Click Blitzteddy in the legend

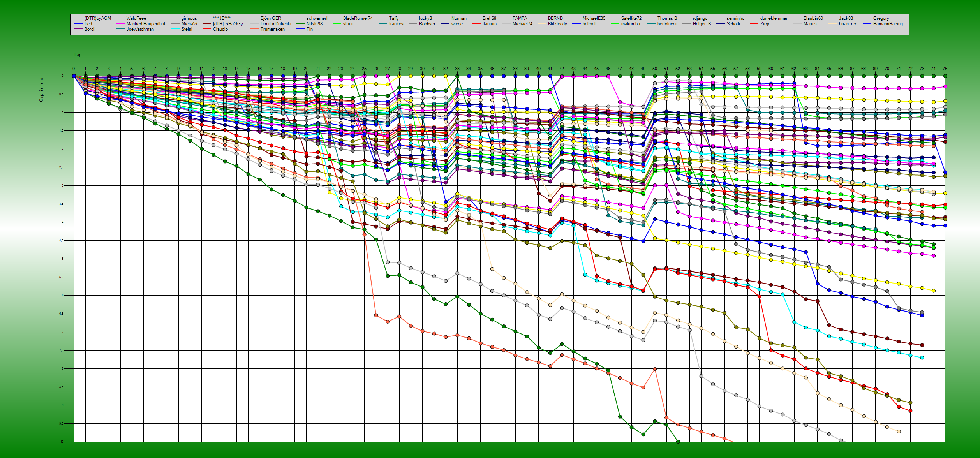(557, 24)
